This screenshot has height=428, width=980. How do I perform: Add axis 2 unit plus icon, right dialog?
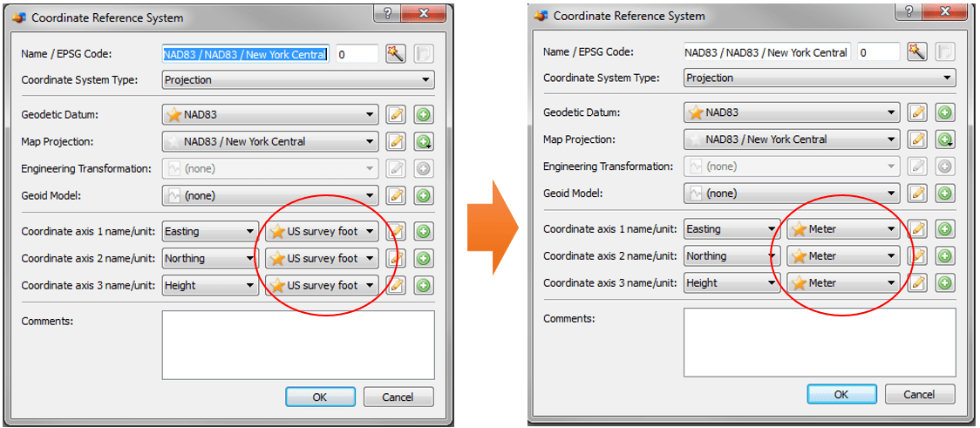(x=946, y=256)
